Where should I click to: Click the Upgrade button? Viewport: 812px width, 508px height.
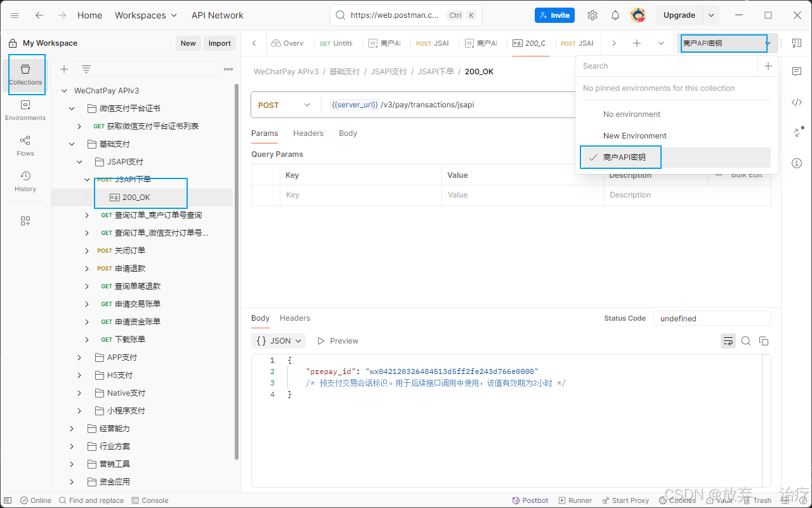pyautogui.click(x=679, y=15)
